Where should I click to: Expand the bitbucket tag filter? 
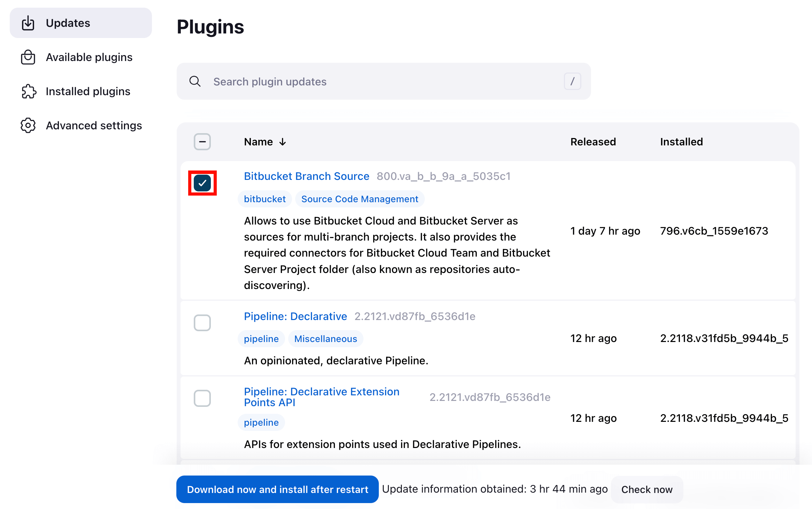click(265, 198)
